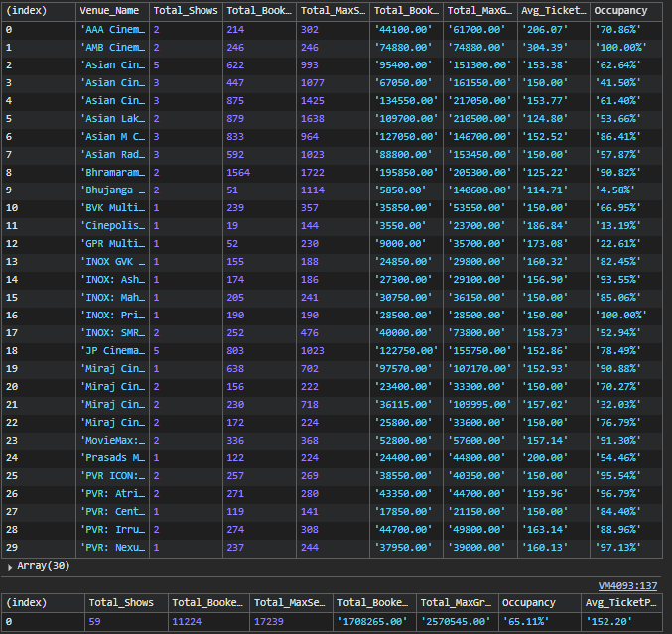Select the 'JP Cinema… venue cell

(x=113, y=351)
